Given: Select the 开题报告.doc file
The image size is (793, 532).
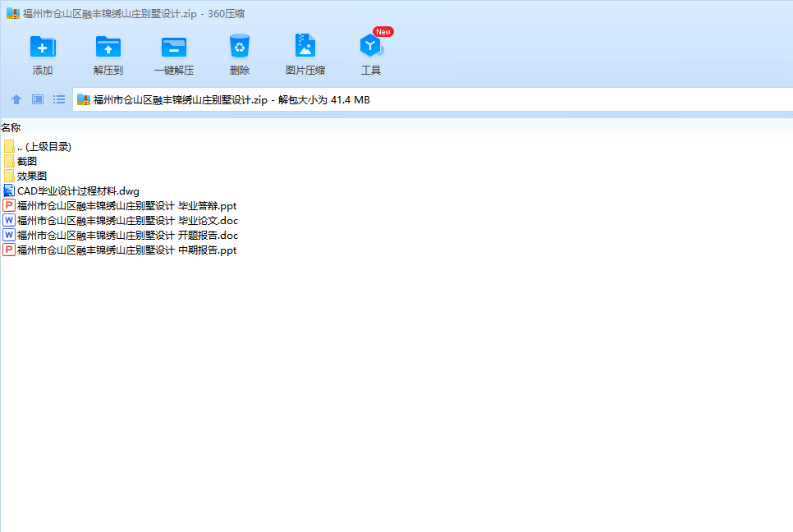Looking at the screenshot, I should 121,235.
